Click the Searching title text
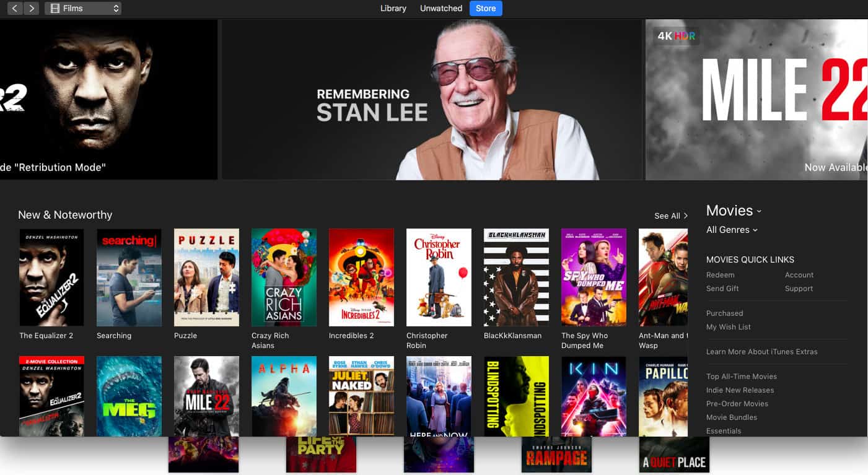Image resolution: width=868 pixels, height=475 pixels. point(114,336)
